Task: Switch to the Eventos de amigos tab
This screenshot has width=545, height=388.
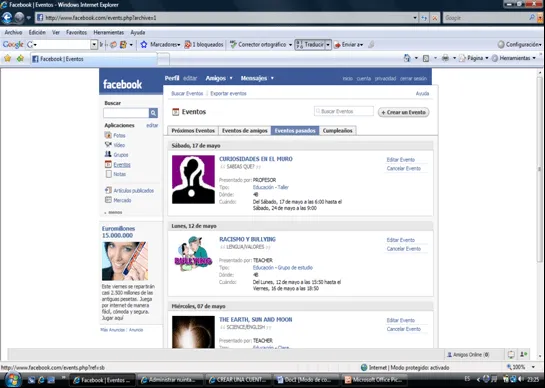Action: 245,131
